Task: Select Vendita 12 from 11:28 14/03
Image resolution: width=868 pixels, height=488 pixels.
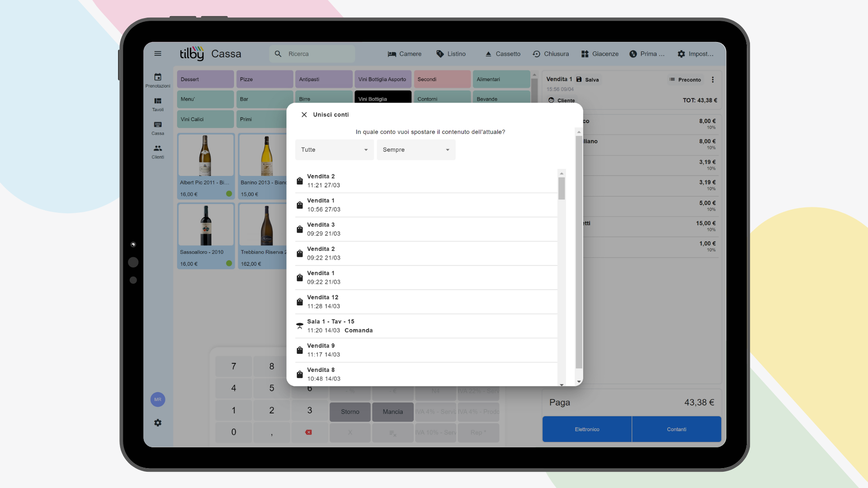Action: 426,302
